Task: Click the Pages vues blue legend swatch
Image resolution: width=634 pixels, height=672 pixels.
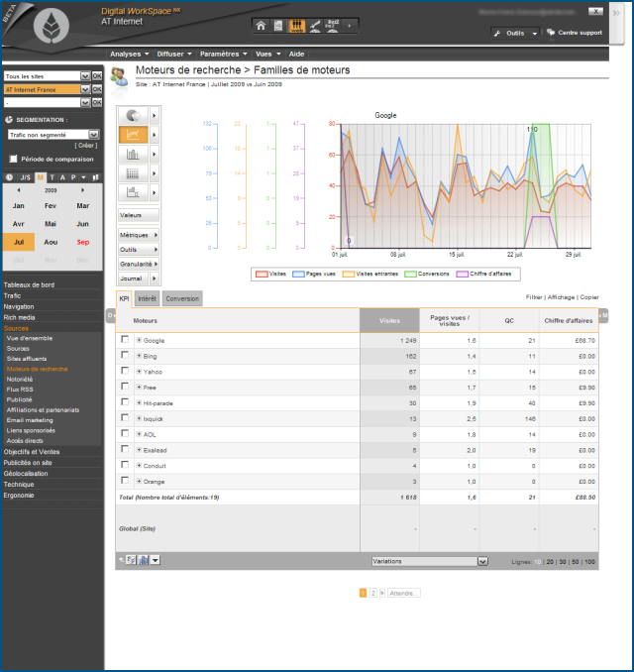Action: (298, 274)
